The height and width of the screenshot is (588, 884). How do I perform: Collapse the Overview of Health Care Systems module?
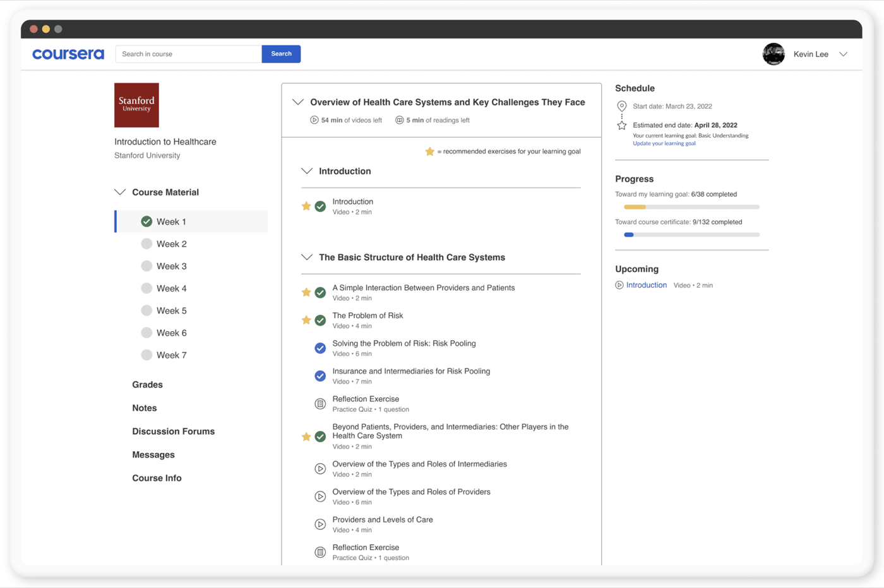[298, 102]
